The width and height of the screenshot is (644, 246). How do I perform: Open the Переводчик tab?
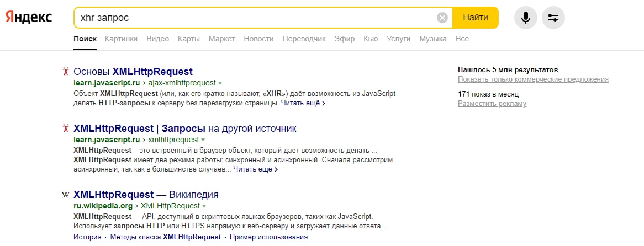click(304, 39)
